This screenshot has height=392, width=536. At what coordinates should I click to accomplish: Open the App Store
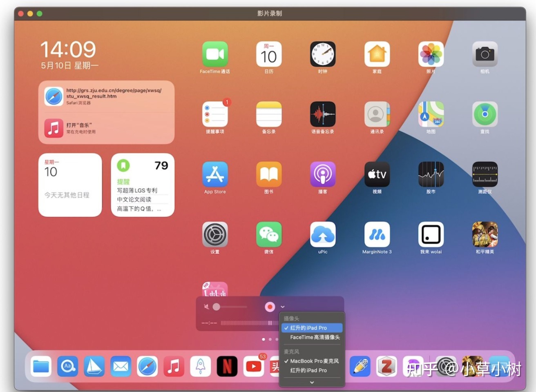point(215,174)
